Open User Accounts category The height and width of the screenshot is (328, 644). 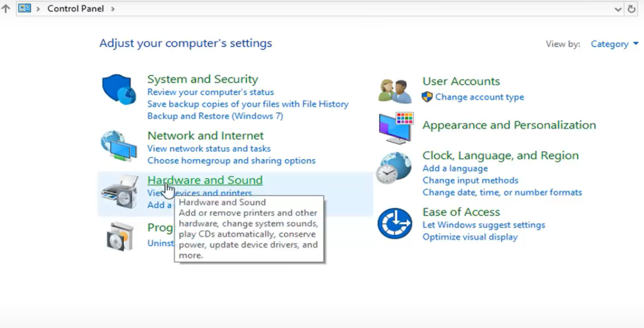pos(461,81)
